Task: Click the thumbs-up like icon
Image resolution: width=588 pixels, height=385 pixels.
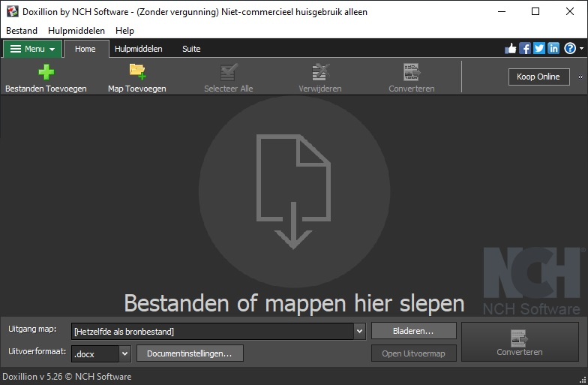Action: 510,48
